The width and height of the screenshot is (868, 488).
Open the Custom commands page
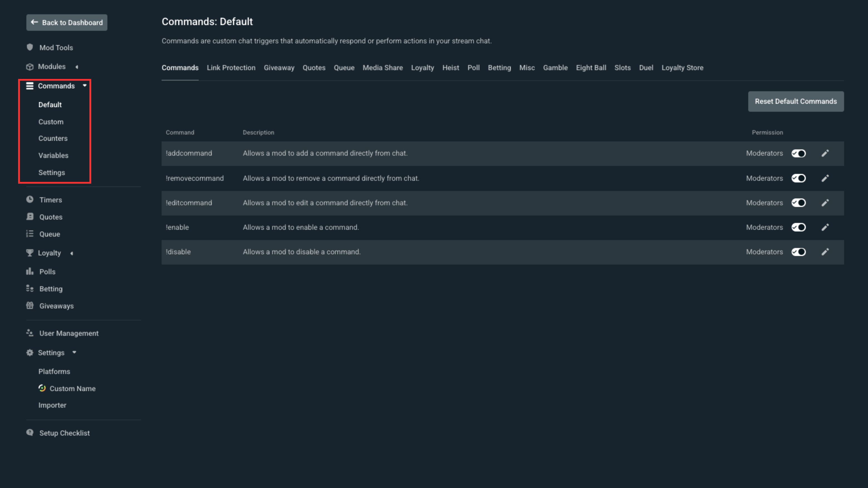point(51,122)
